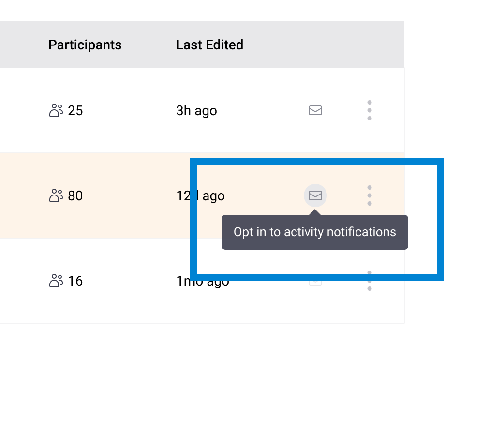The image size is (504, 421).
Task: Click the participants icon beside 25
Action: click(x=56, y=111)
